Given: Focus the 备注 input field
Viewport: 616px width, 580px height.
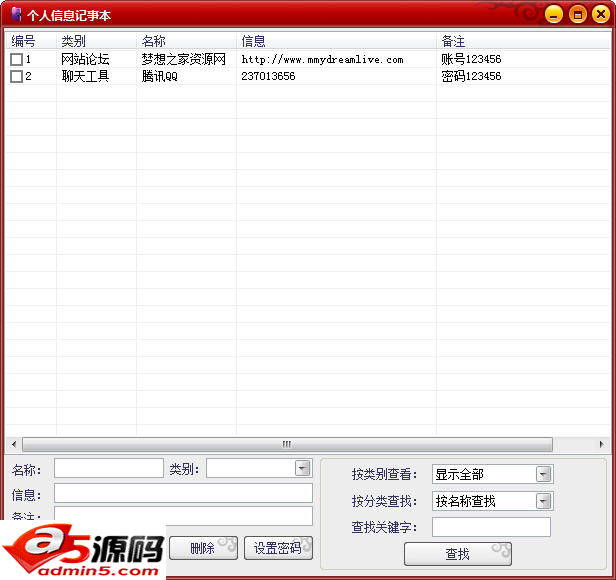Looking at the screenshot, I should click(183, 516).
